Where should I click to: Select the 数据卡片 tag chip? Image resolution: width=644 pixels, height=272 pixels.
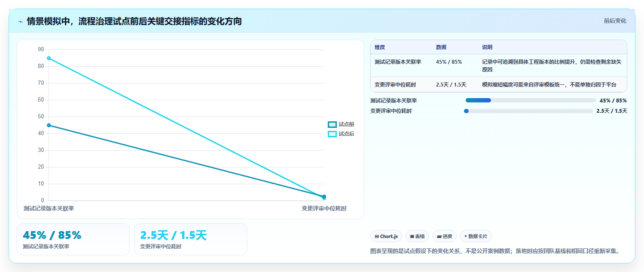pos(476,236)
